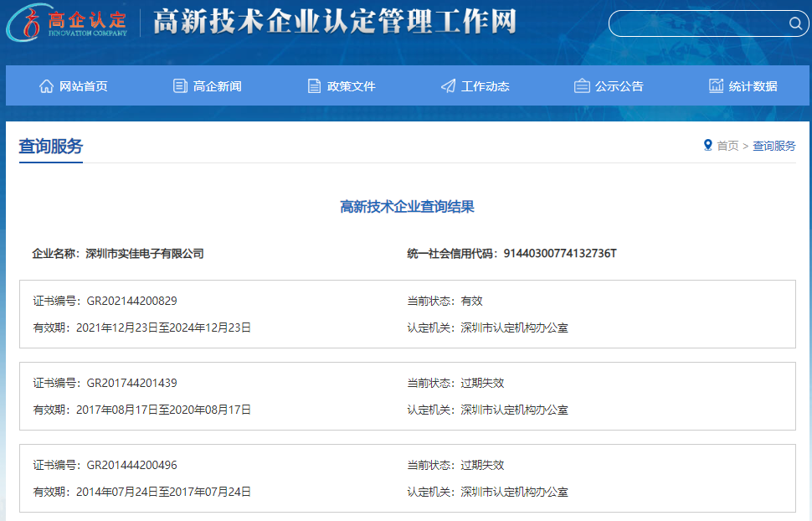Select the notice icon beside 公示公告
Screen dimensions: 812x521
tap(581, 85)
